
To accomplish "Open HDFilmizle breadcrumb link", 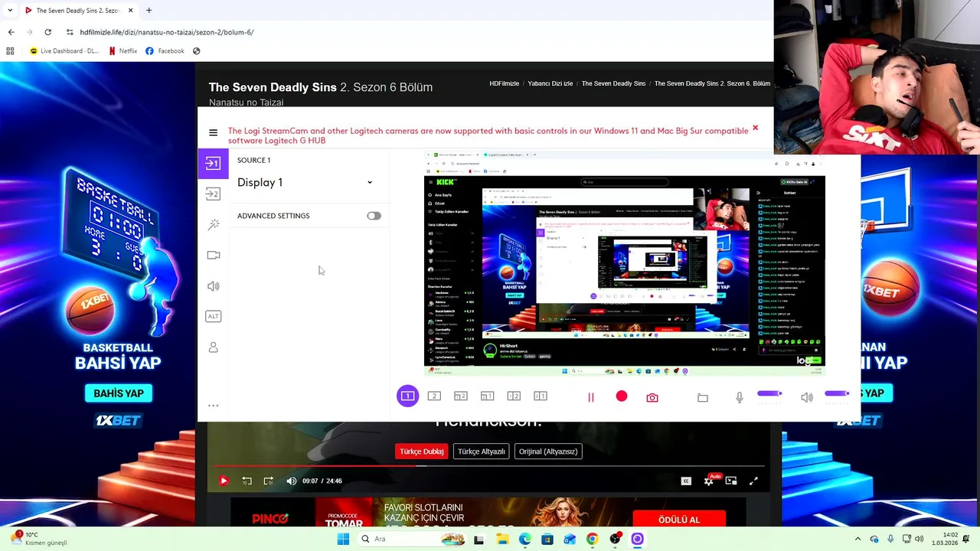I will pyautogui.click(x=505, y=83).
